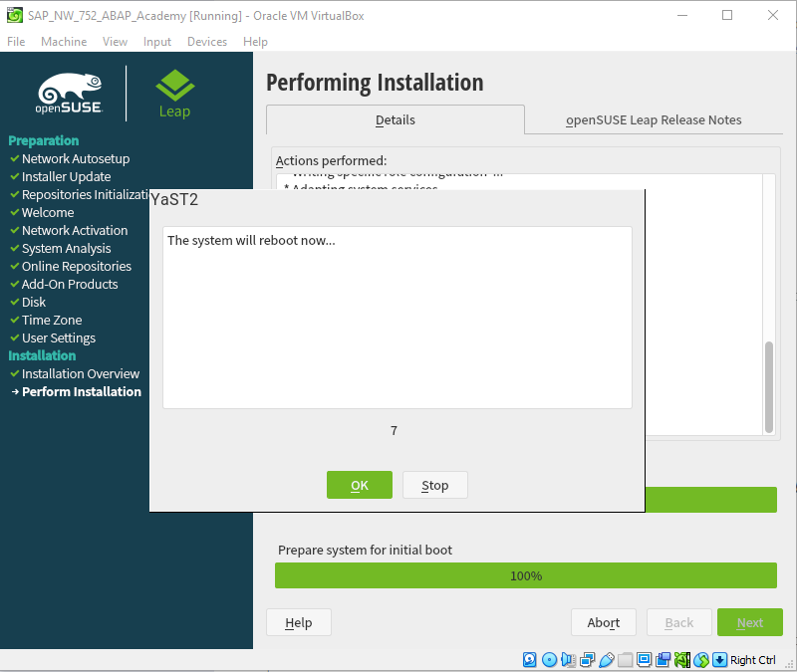Switch to the Details tab
Image resolution: width=797 pixels, height=672 pixels.
(396, 119)
